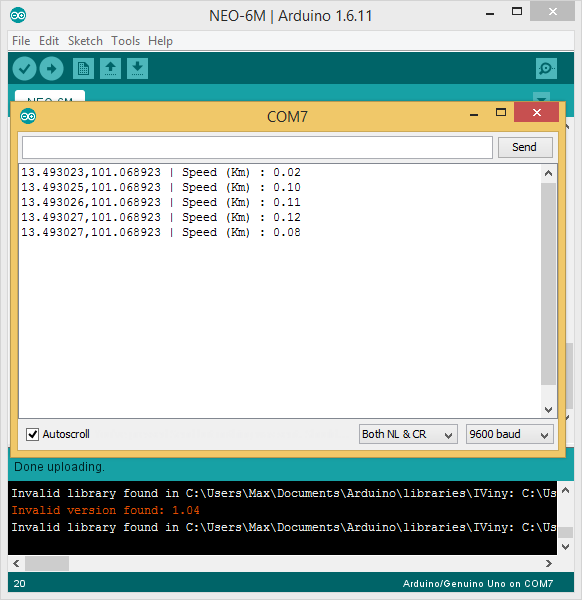Click the serial output scroll down arrow
This screenshot has height=600, width=582.
548,410
